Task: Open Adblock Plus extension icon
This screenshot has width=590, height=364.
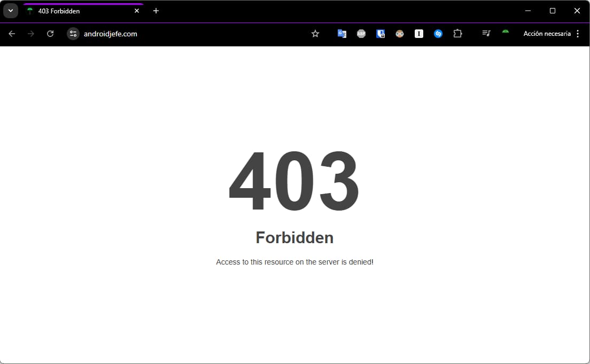Action: pyautogui.click(x=361, y=34)
